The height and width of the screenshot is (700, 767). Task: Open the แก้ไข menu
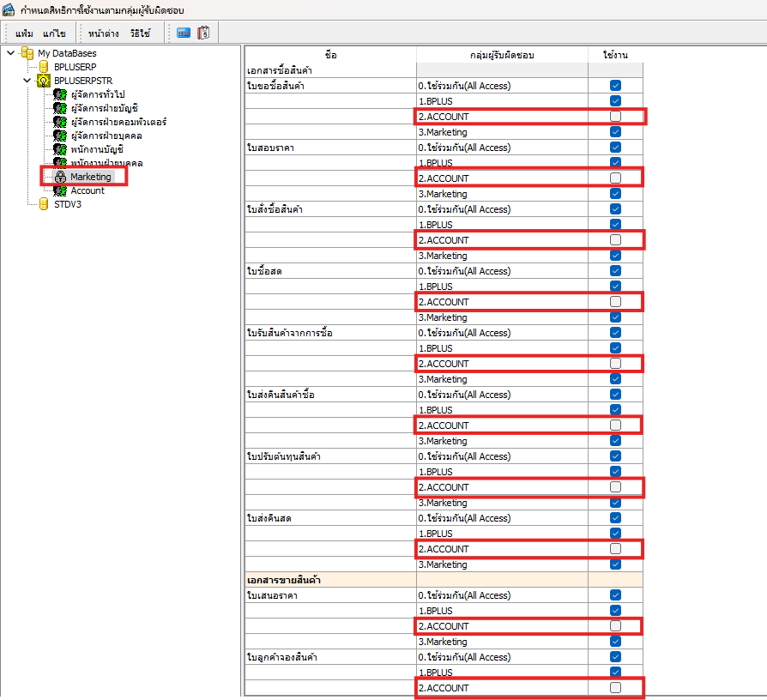pos(54,33)
